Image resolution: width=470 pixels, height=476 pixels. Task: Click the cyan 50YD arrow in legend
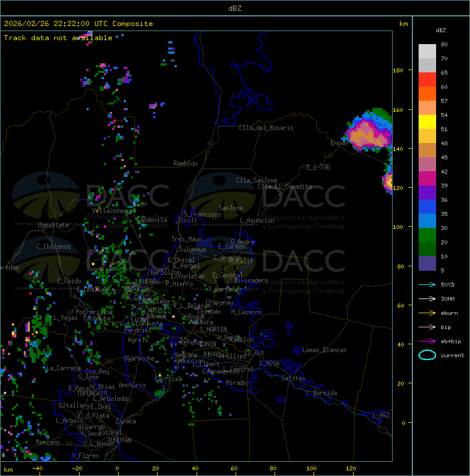(427, 285)
